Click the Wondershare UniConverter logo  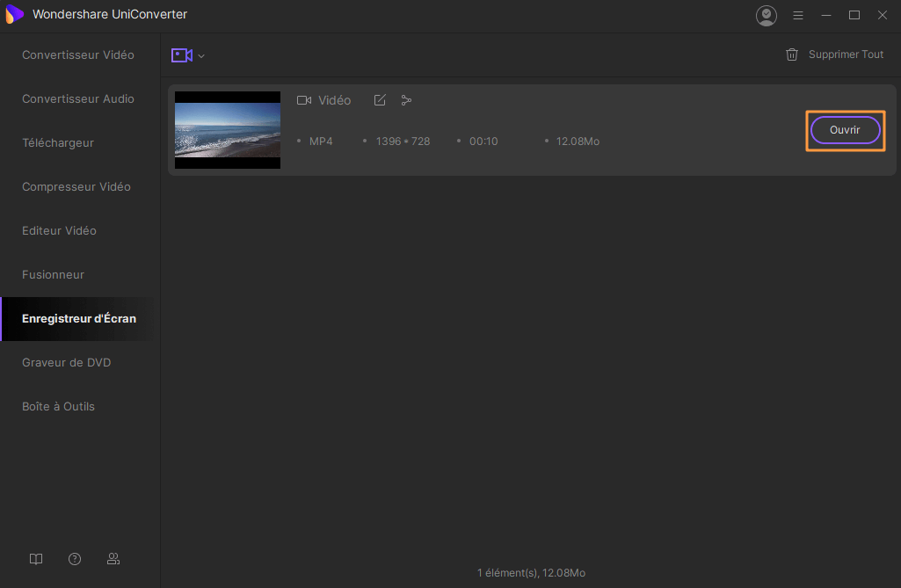point(14,14)
